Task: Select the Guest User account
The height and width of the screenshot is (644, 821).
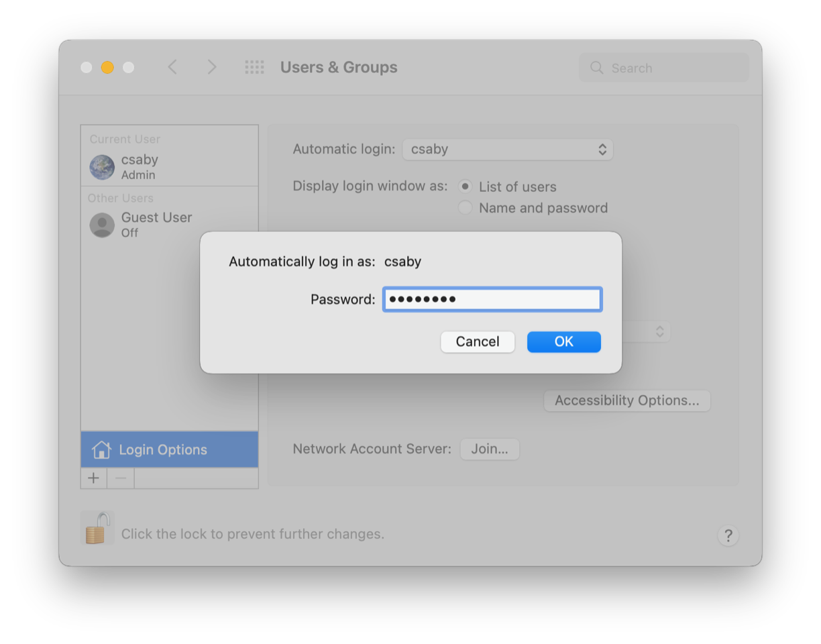Action: (x=156, y=225)
